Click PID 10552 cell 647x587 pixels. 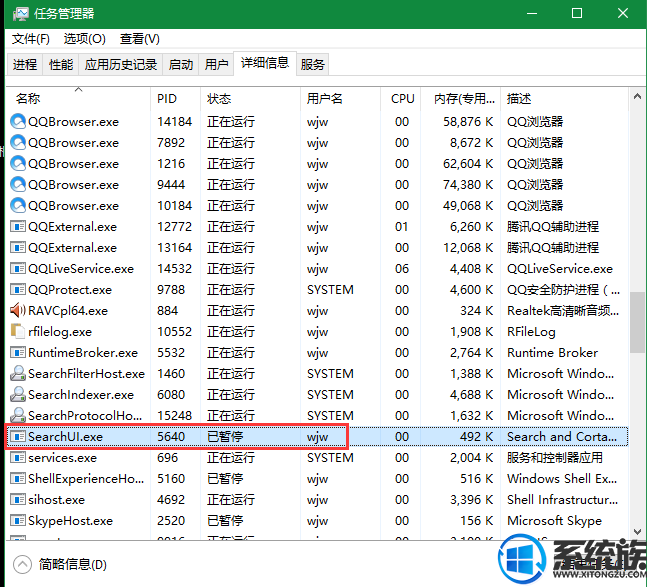point(174,332)
